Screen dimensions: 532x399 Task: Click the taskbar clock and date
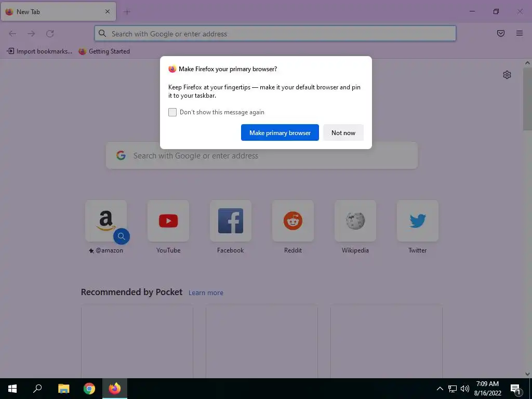487,389
